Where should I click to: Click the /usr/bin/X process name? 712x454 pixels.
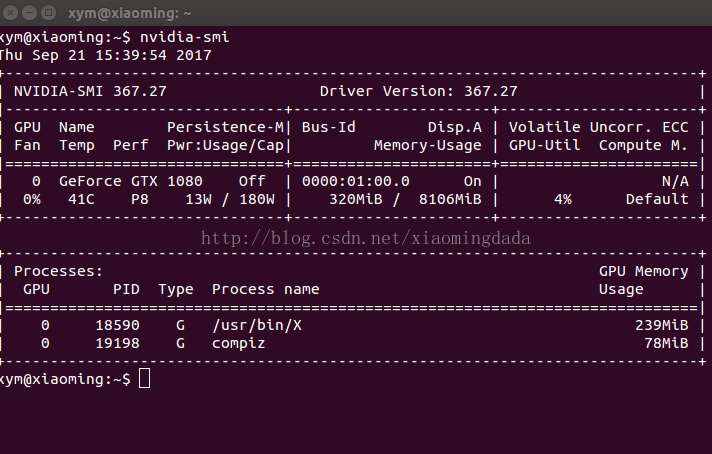pyautogui.click(x=257, y=325)
